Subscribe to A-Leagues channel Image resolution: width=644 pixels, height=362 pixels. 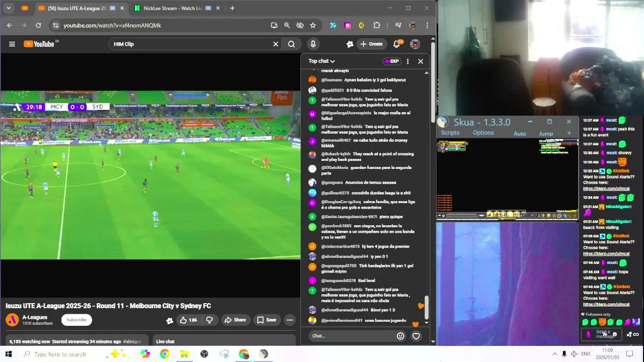pos(76,320)
